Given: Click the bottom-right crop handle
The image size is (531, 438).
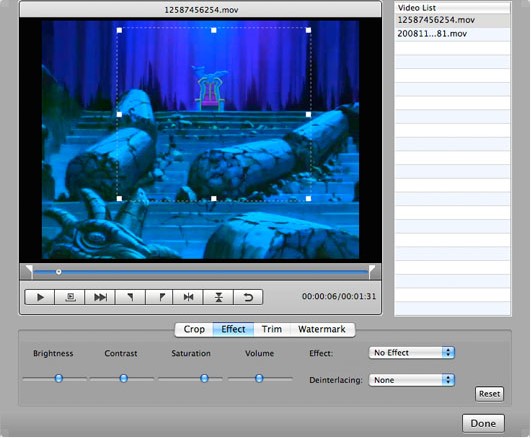Looking at the screenshot, I should [x=308, y=199].
